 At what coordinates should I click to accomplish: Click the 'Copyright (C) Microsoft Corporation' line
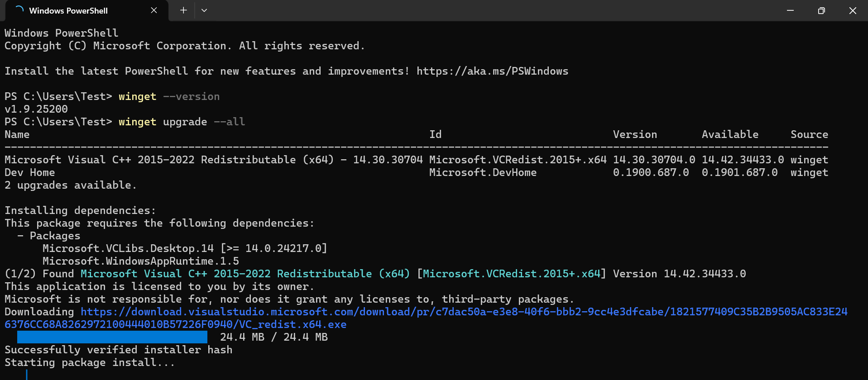click(185, 46)
